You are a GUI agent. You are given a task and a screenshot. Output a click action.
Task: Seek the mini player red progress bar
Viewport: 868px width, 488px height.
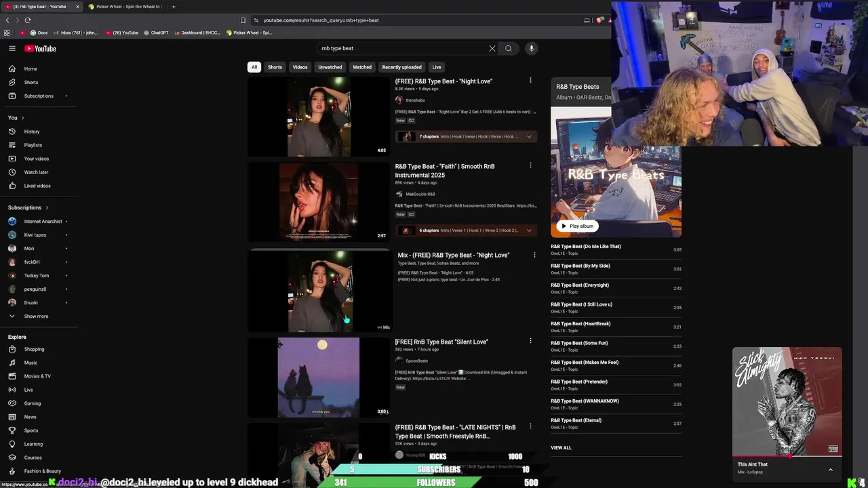point(787,456)
